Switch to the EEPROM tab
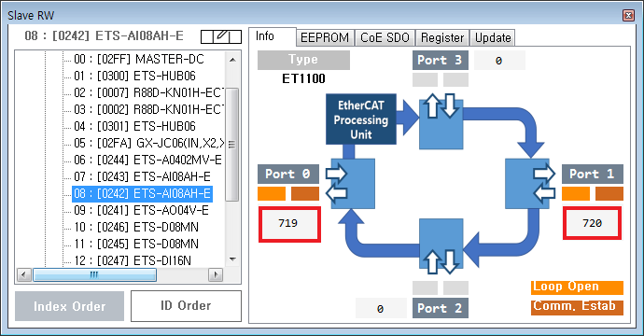Viewport: 644px width, 336px height. pos(325,37)
